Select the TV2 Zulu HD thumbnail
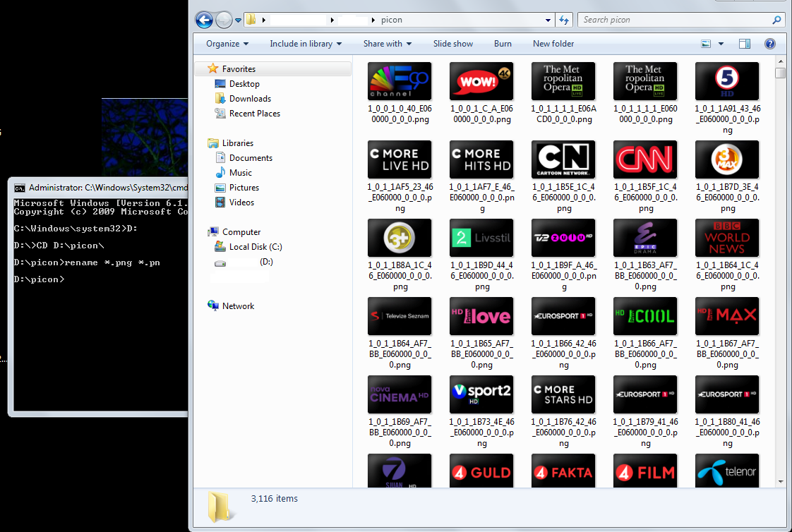The image size is (792, 532). pos(563,238)
